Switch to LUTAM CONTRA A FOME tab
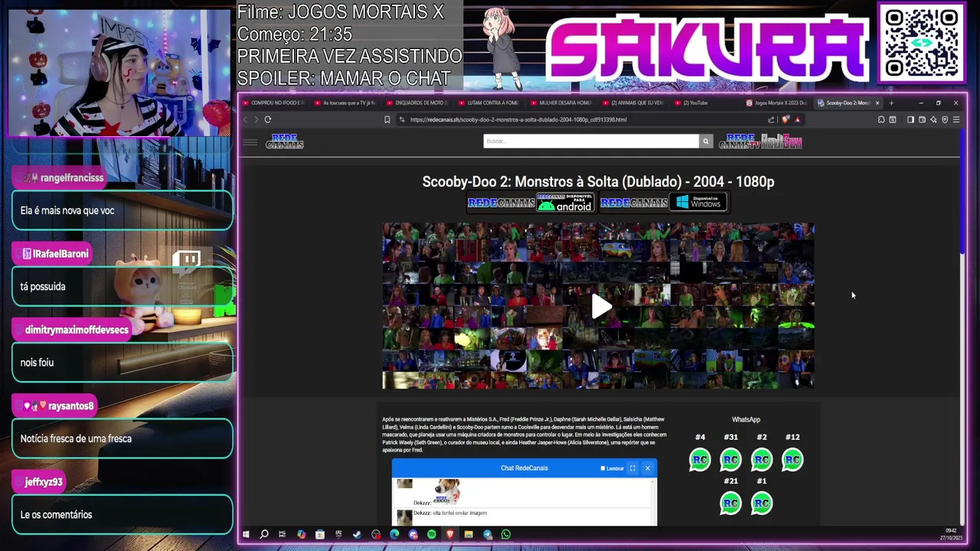Viewport: 980px width, 551px height. [x=488, y=103]
